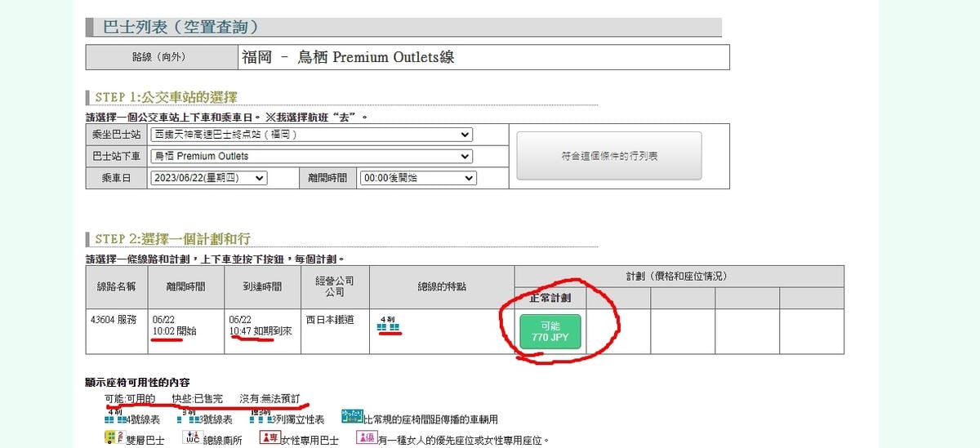Open the ride date dropdown 2023/06/22
This screenshot has height=448, width=980.
[209, 178]
